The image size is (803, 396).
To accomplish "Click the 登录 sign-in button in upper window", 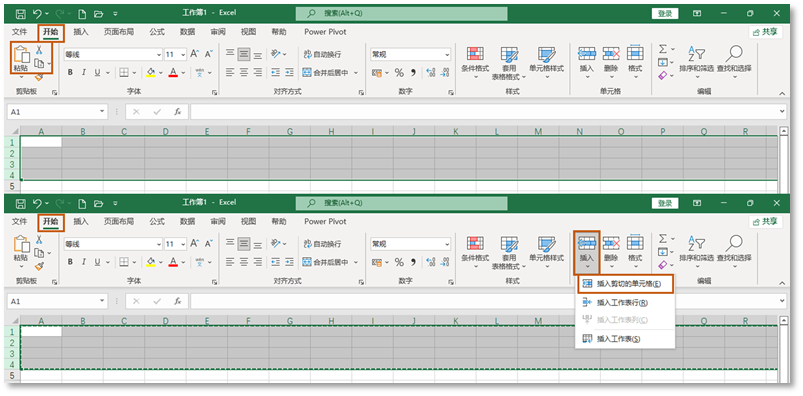I will pos(665,14).
